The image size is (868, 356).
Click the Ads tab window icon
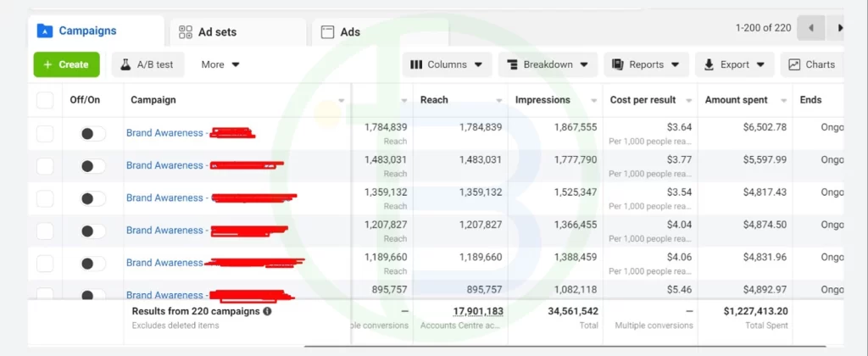pos(326,32)
